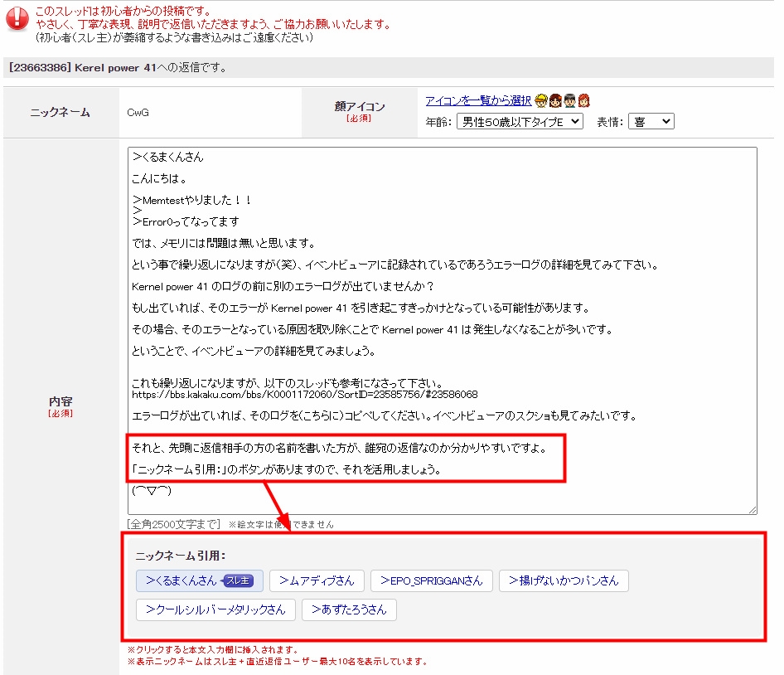Click the red warning exclamation icon

point(17,19)
